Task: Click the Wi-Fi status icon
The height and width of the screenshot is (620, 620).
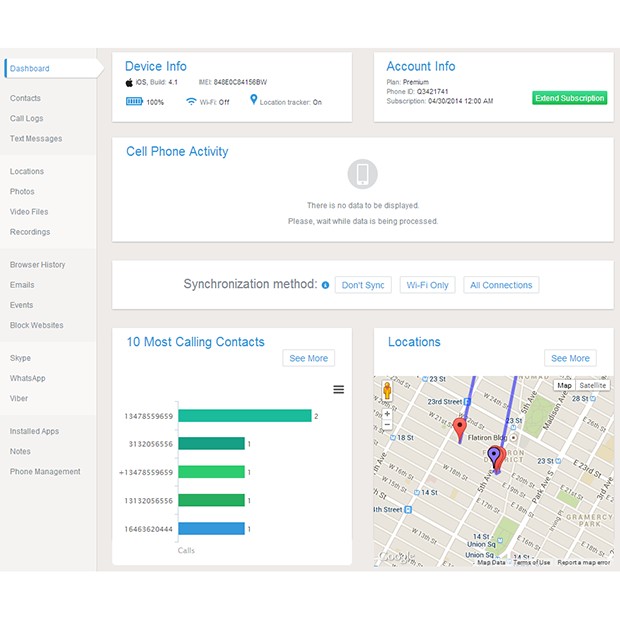Action: [x=191, y=102]
